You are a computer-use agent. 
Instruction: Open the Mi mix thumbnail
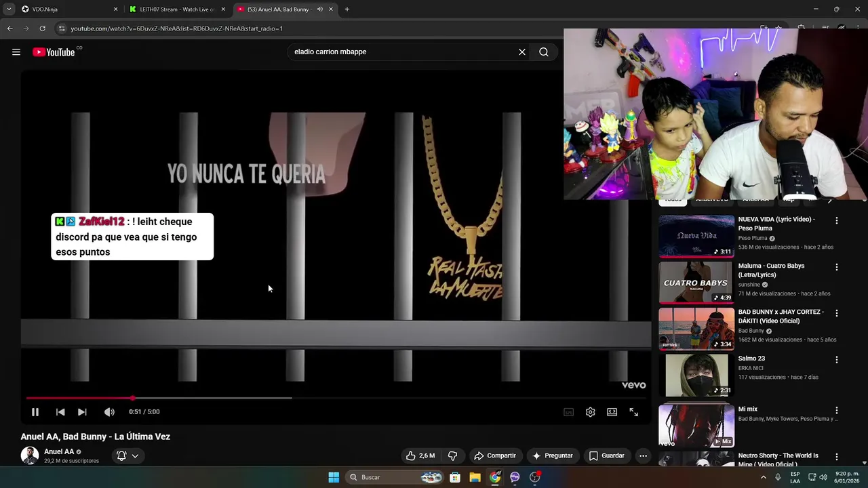click(x=696, y=426)
